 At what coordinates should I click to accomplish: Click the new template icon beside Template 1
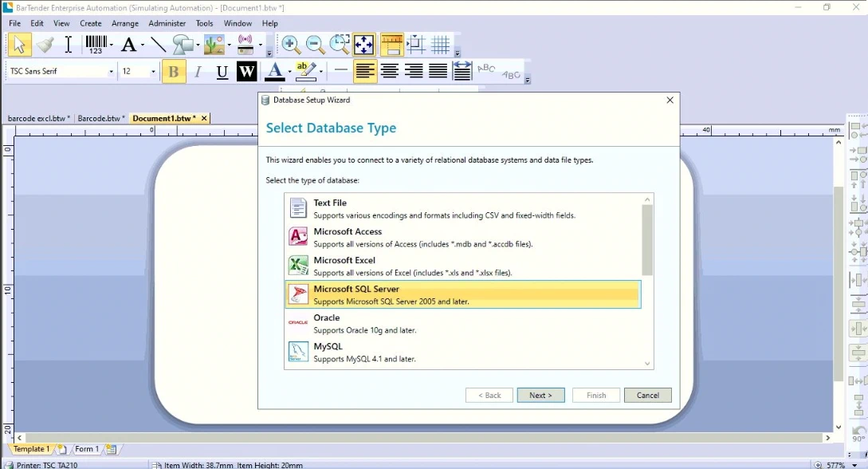click(x=62, y=450)
